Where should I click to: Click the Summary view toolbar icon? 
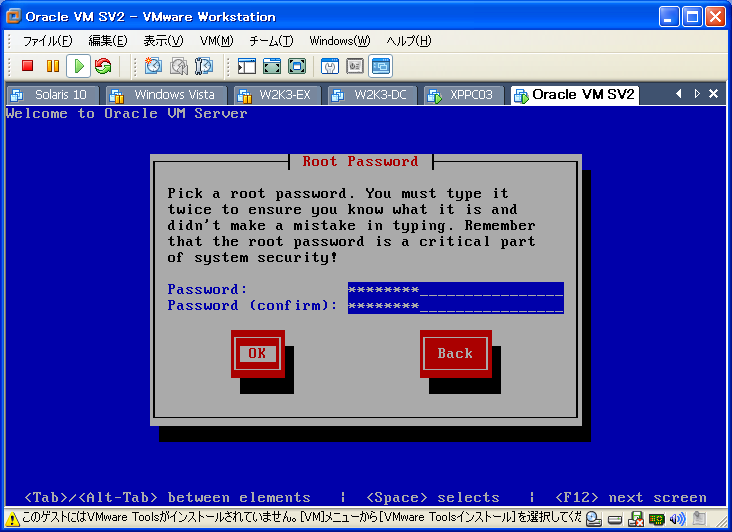coord(330,66)
